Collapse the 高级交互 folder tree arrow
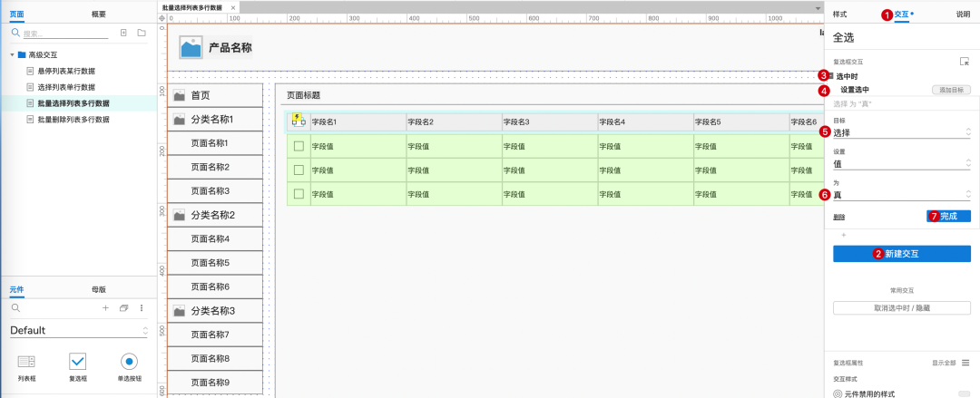 (12, 55)
